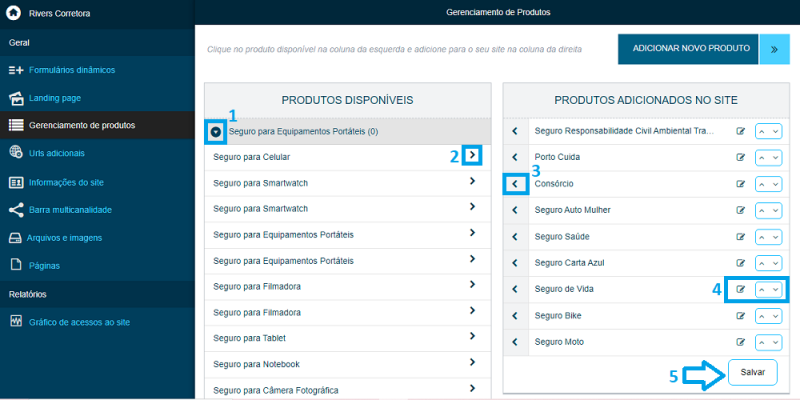This screenshot has height=400, width=800.
Task: Edit the Seguro Moto product
Action: click(740, 342)
